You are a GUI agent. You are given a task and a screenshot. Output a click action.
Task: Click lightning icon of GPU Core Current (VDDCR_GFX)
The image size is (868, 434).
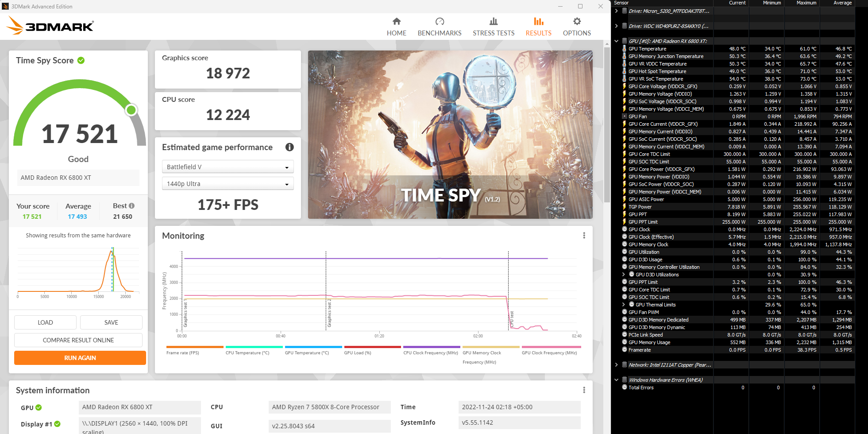[625, 124]
